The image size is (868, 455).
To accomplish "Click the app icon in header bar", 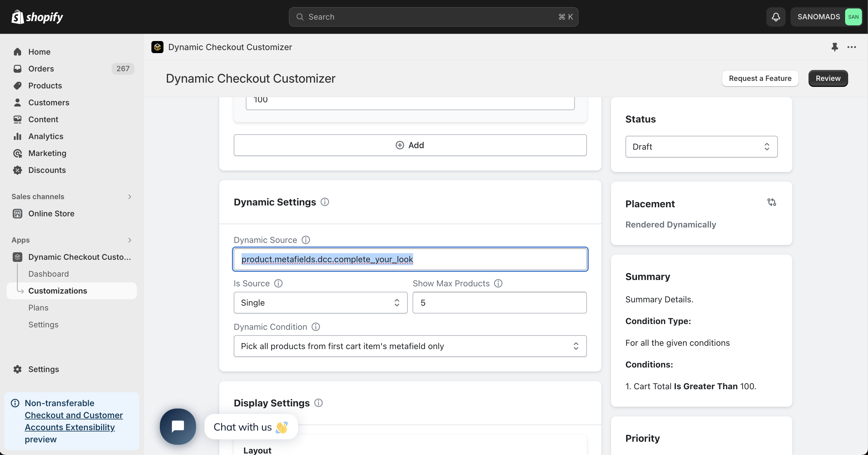I will pos(157,47).
